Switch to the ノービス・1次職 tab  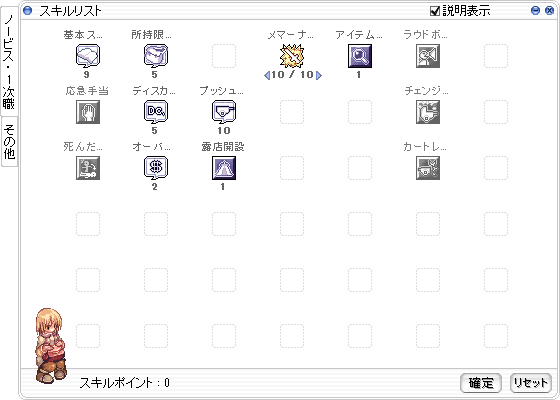coord(9,61)
